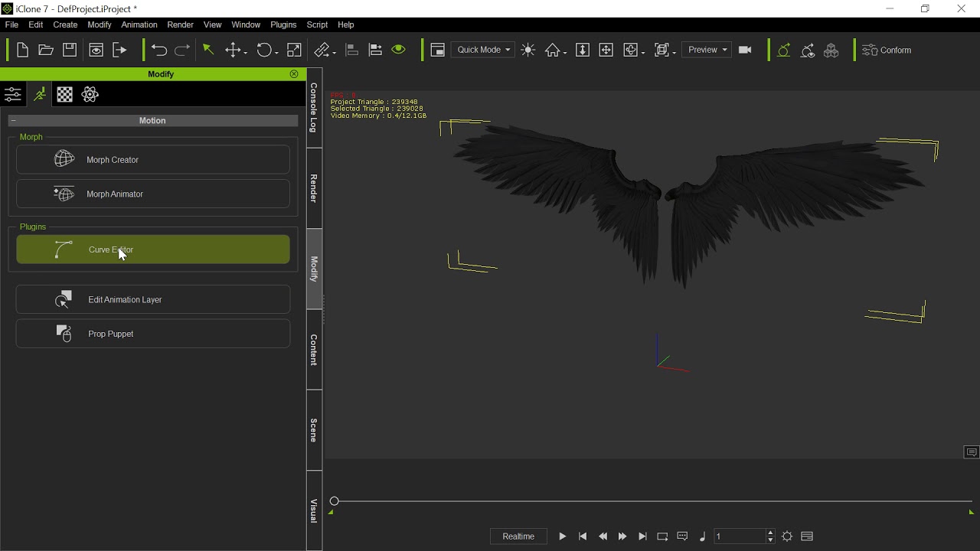Collapse the Motion section
The width and height of the screenshot is (980, 551).
(14, 120)
